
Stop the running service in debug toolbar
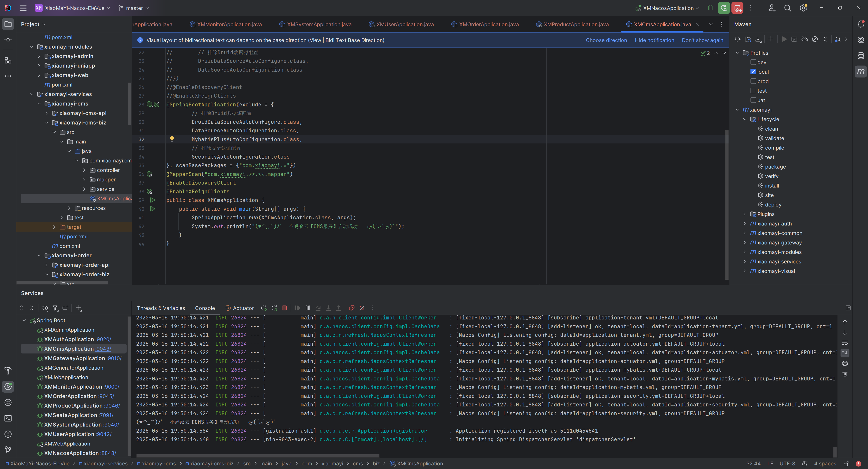click(x=284, y=308)
